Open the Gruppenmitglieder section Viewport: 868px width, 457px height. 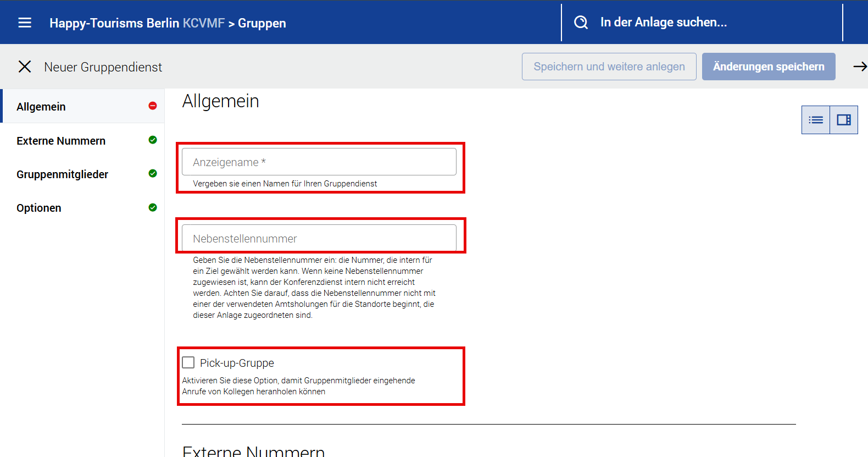pyautogui.click(x=63, y=174)
